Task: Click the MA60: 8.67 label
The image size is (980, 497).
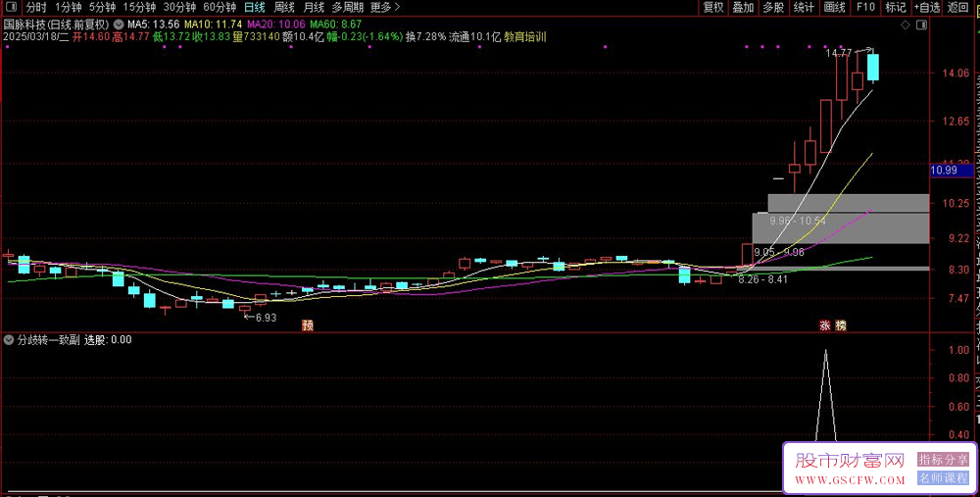Action: 336,25
